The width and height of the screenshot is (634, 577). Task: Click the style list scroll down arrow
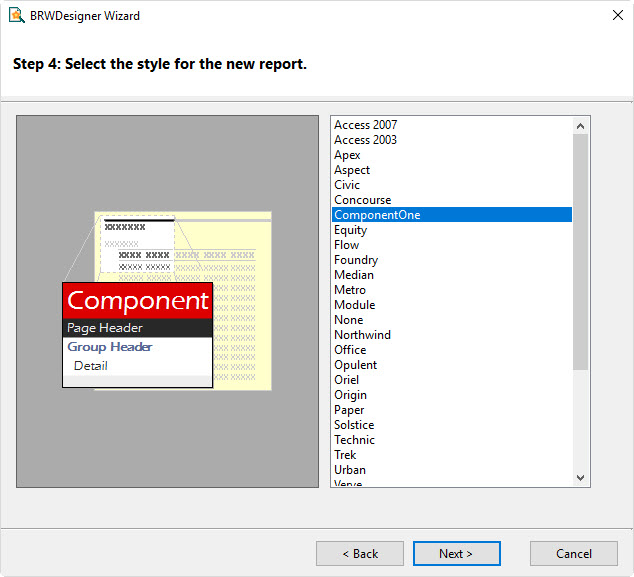[580, 478]
